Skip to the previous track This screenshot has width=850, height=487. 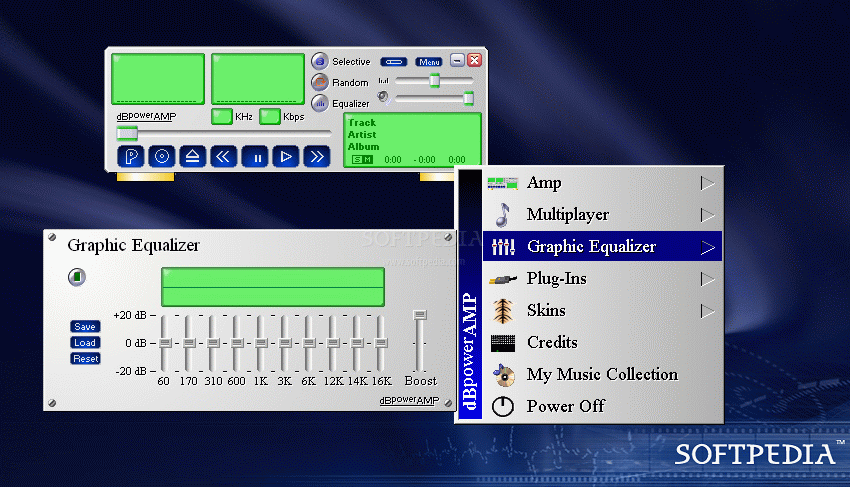[x=223, y=157]
